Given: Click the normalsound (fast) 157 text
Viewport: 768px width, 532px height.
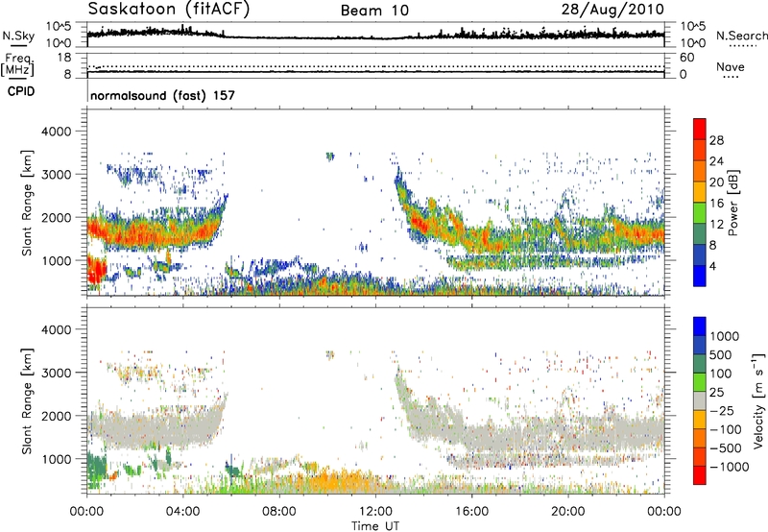Looking at the screenshot, I should pos(162,95).
